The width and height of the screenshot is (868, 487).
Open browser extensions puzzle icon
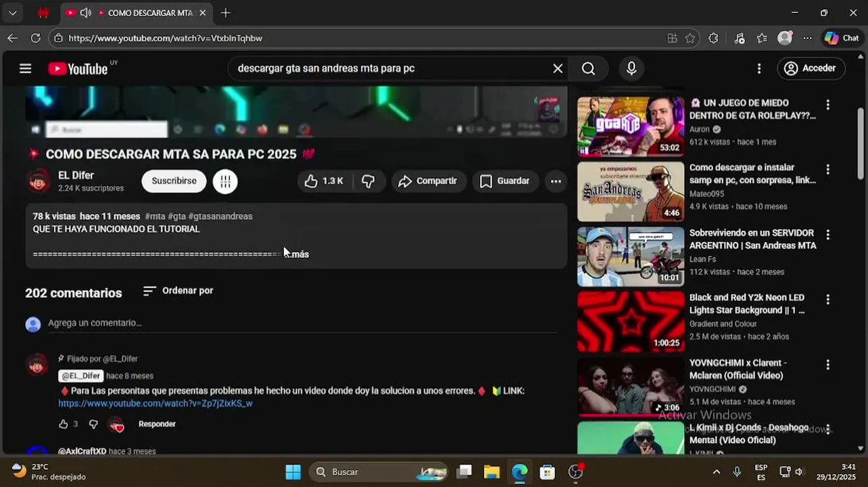point(713,39)
